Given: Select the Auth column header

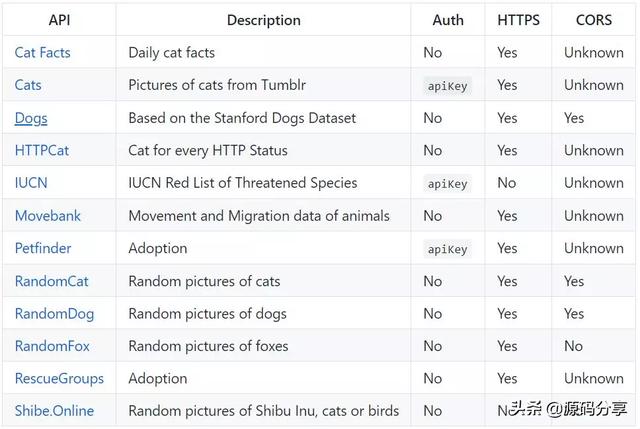Looking at the screenshot, I should tap(448, 20).
